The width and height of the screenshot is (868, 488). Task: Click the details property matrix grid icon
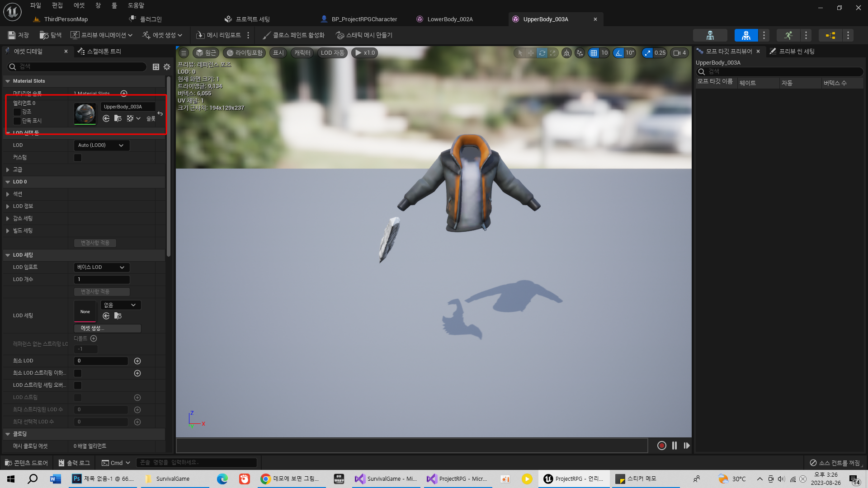156,67
